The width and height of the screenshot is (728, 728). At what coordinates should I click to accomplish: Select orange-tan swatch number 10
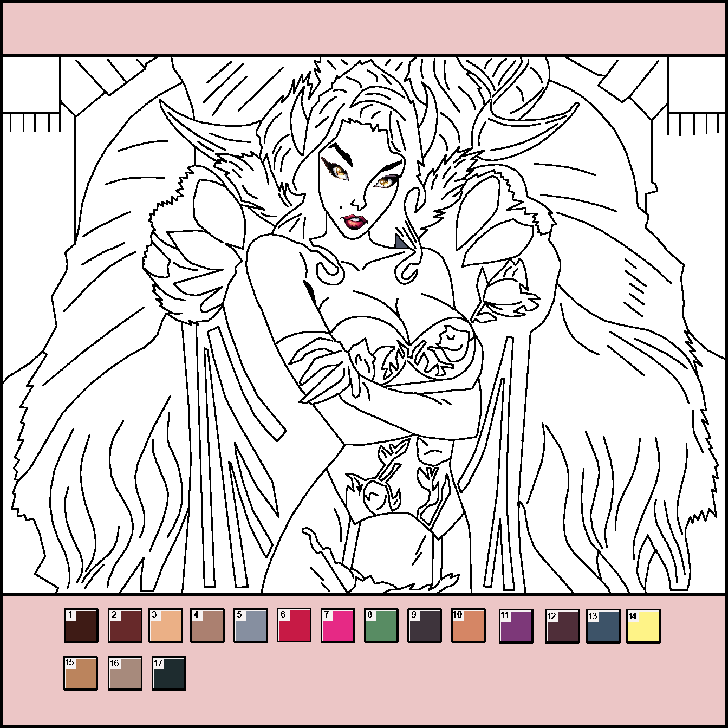tap(469, 626)
